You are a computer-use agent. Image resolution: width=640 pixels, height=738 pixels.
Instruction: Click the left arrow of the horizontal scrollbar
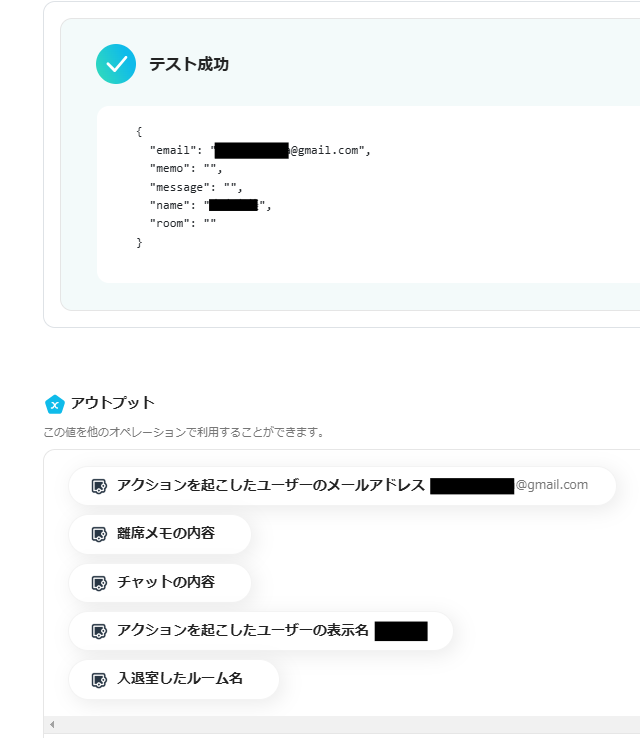pyautogui.click(x=52, y=724)
